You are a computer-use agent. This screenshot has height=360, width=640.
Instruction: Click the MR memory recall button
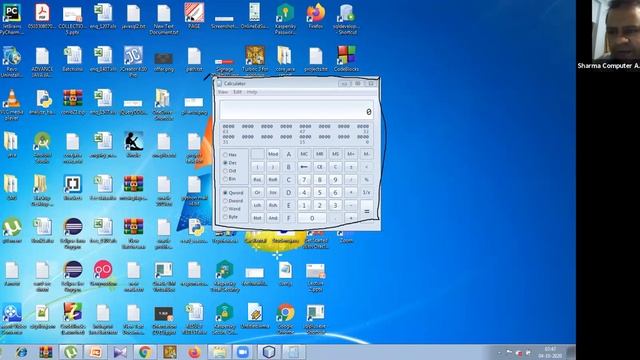(320, 154)
